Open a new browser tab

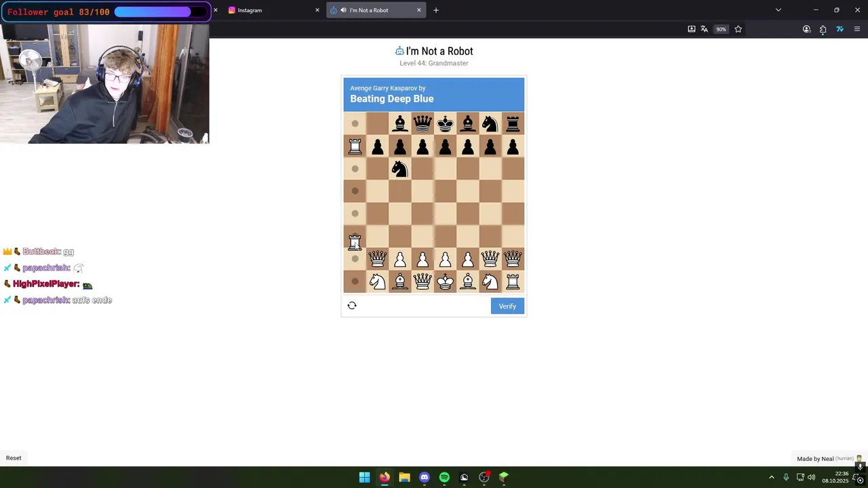[x=436, y=10]
